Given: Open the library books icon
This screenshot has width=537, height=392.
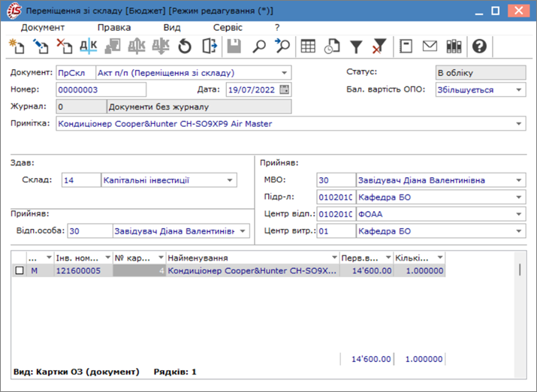Looking at the screenshot, I should [454, 47].
